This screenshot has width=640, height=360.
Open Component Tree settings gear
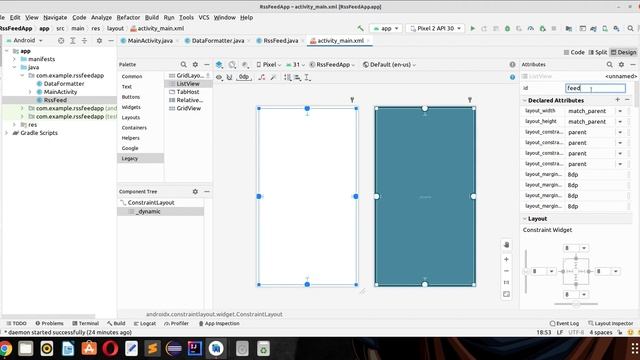pos(195,191)
